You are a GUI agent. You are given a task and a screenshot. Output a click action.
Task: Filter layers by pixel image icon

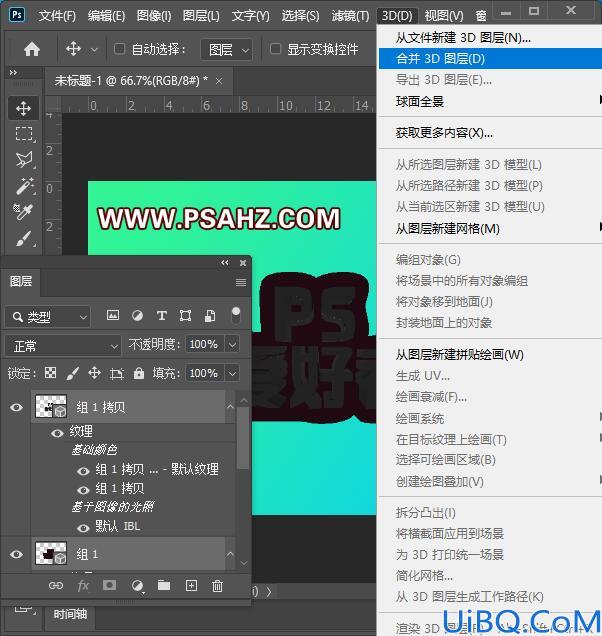click(113, 316)
